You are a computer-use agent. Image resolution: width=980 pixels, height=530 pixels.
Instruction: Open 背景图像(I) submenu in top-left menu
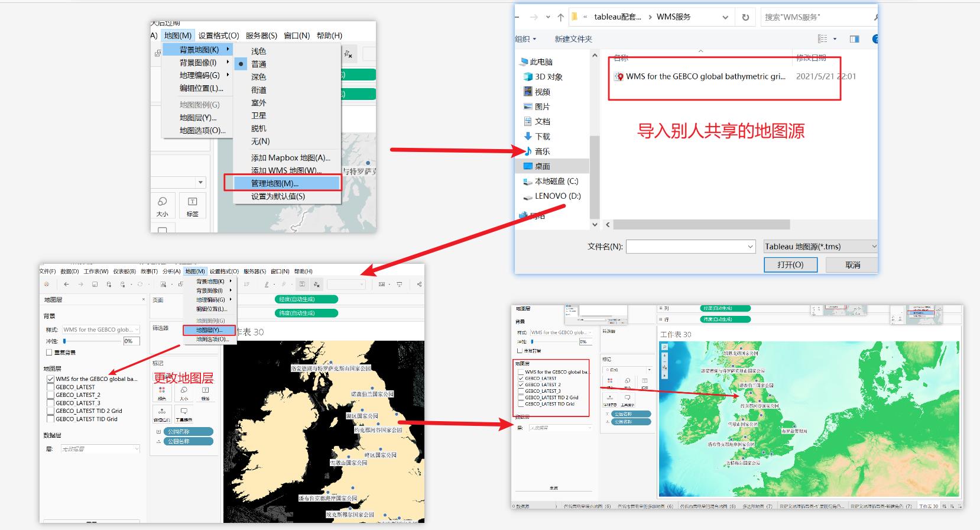coord(197,62)
